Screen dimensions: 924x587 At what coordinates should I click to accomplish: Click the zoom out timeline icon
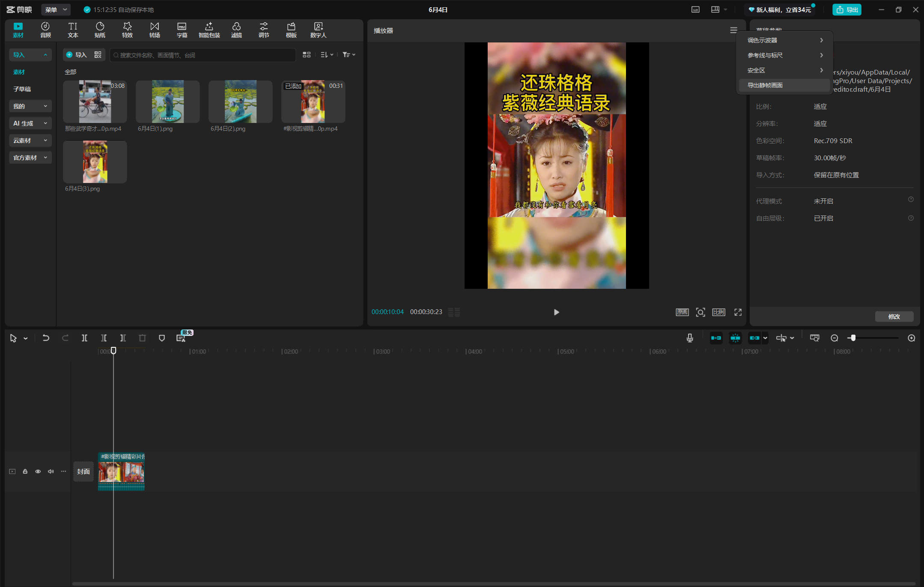tap(834, 338)
